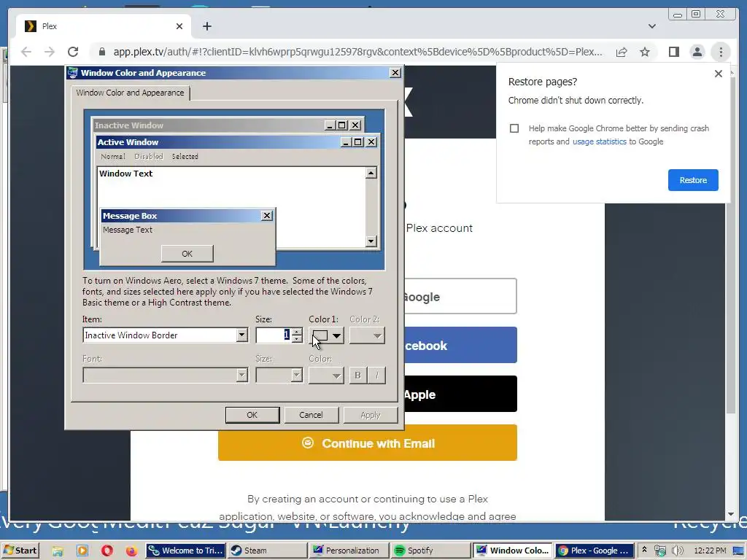The height and width of the screenshot is (560, 747).
Task: Open a new Chrome tab
Action: click(206, 26)
